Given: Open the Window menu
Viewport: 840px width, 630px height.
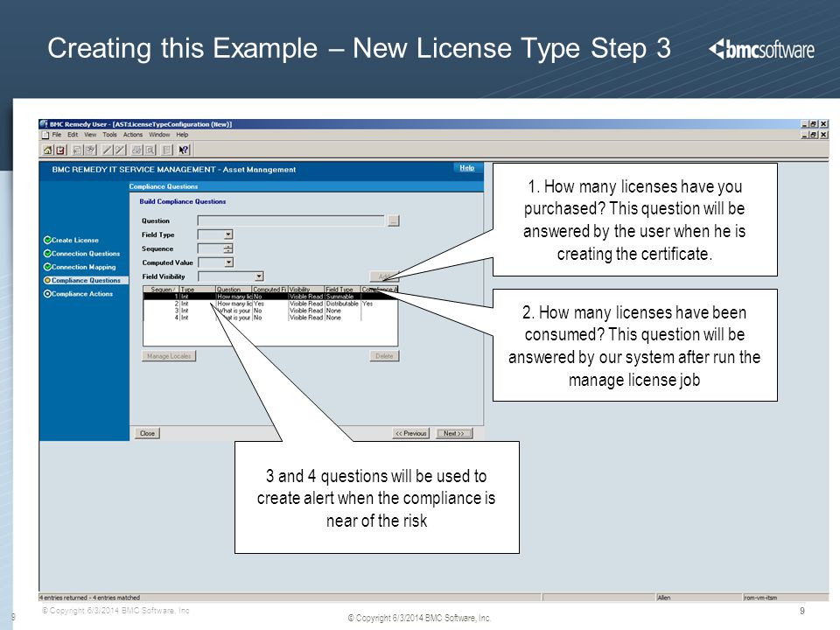Looking at the screenshot, I should [159, 135].
